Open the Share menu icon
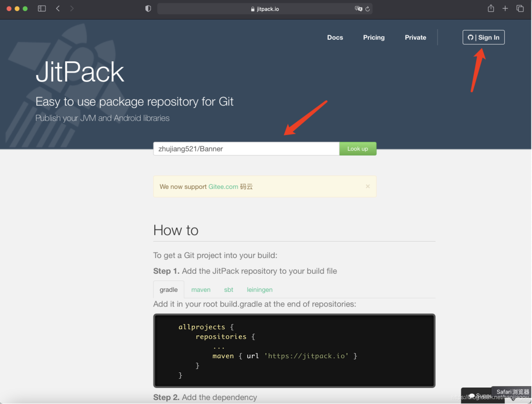 point(491,8)
